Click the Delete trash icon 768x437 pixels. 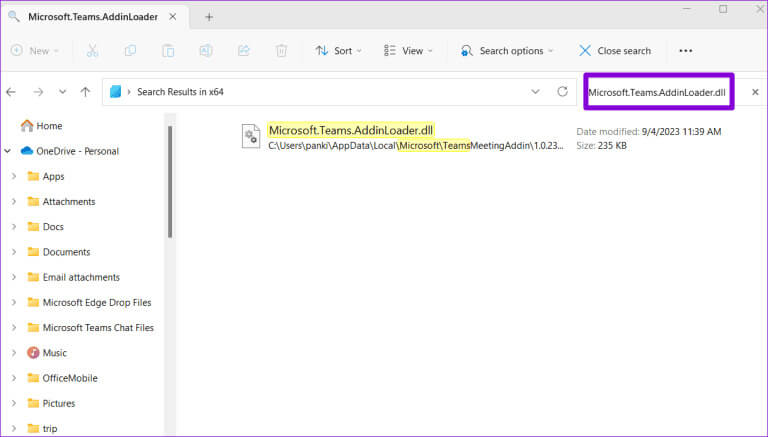[281, 50]
